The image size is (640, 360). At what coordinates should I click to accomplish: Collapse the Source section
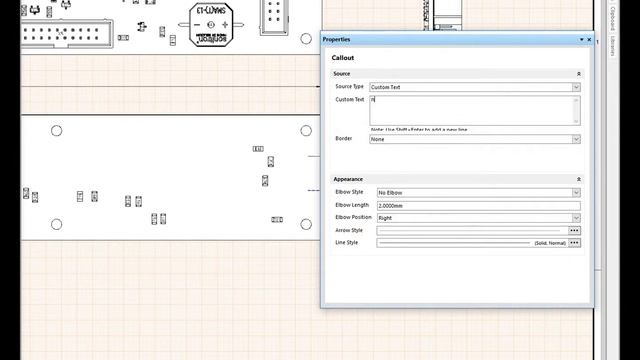tap(578, 74)
